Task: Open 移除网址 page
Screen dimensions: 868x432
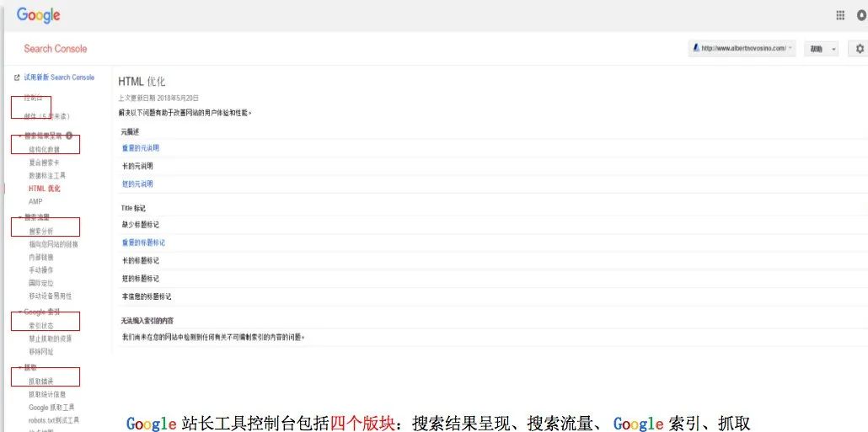Action: [x=41, y=352]
